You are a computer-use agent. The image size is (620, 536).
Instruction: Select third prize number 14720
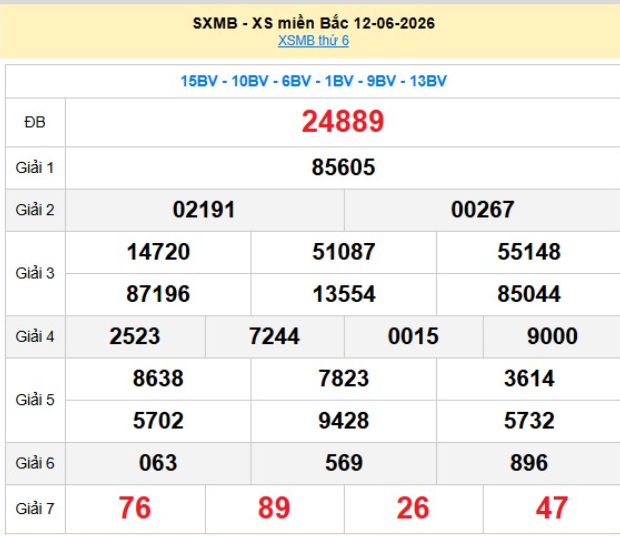[x=158, y=251]
